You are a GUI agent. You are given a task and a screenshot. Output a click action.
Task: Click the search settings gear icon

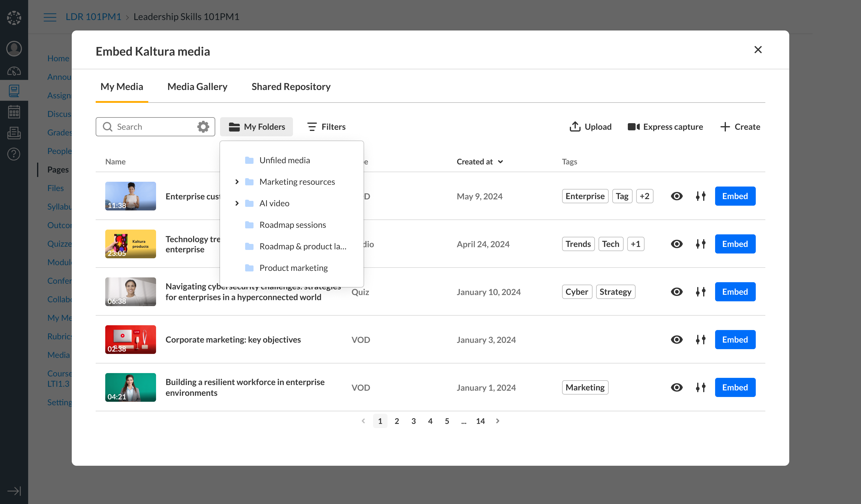click(x=203, y=127)
